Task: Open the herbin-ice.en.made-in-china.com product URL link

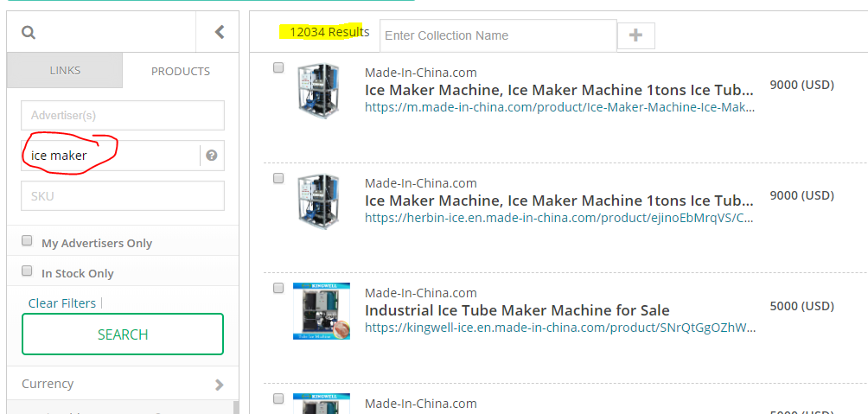Action: point(559,218)
